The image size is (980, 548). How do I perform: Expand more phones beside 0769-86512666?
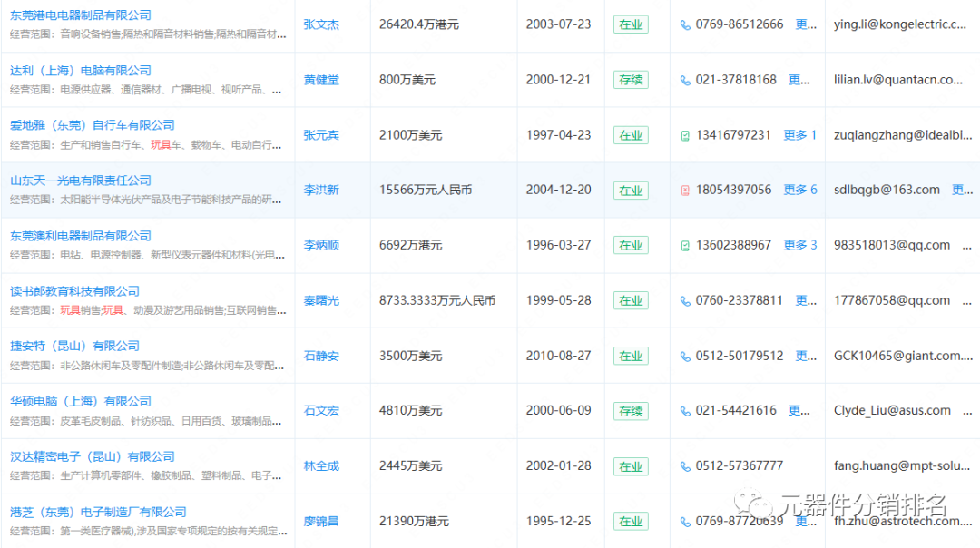point(806,24)
